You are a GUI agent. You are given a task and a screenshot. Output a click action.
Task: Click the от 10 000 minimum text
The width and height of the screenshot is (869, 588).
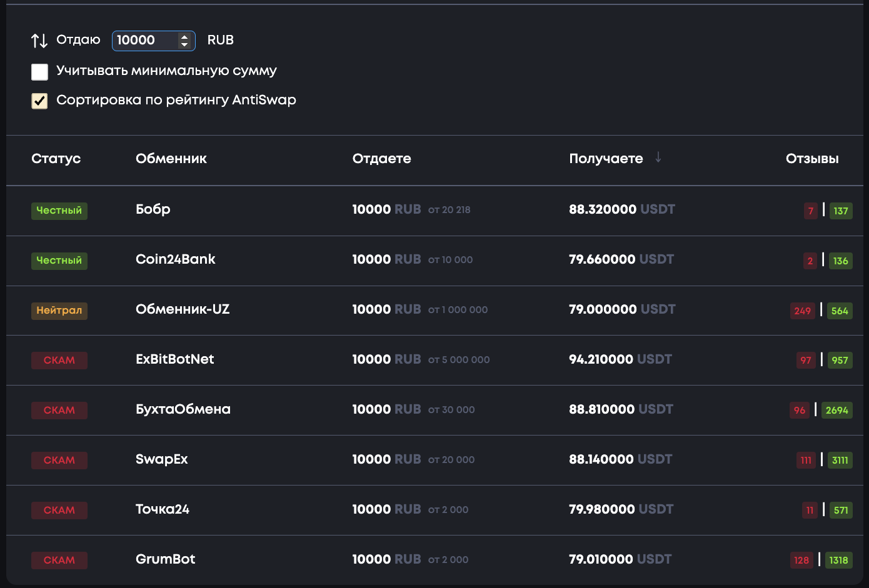(451, 260)
